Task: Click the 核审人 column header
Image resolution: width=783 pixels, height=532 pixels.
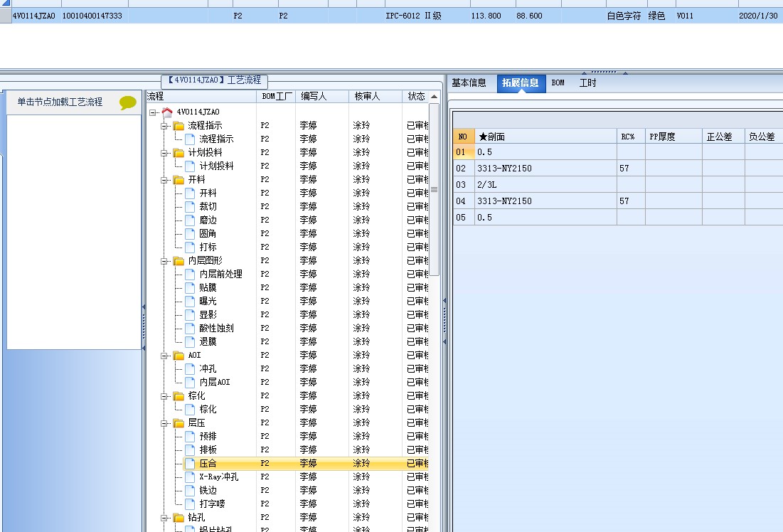Action: click(375, 97)
